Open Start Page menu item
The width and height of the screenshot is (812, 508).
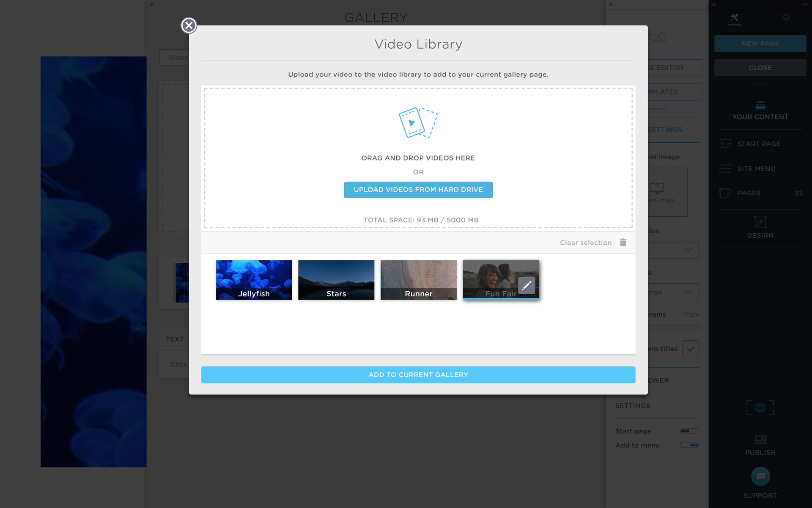[760, 144]
